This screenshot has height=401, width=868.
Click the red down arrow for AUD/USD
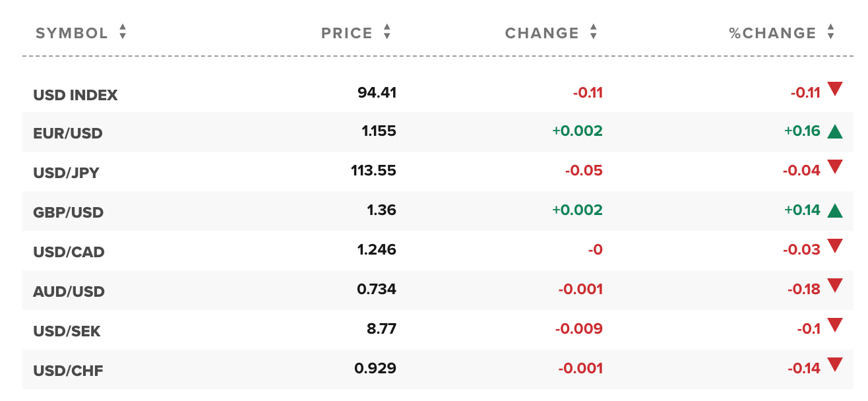[835, 286]
